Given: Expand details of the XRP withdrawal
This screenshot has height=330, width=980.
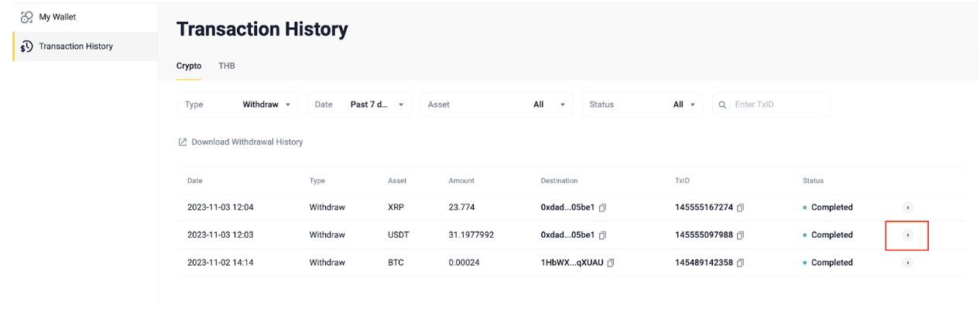Looking at the screenshot, I should 908,208.
